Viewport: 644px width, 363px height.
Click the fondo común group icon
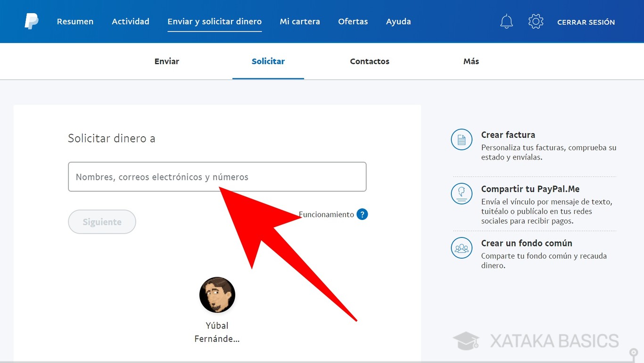(462, 248)
